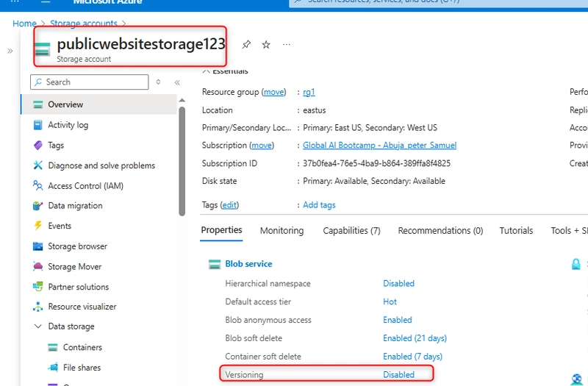This screenshot has width=588, height=386.
Task: Switch to the Properties tab
Action: 221,230
